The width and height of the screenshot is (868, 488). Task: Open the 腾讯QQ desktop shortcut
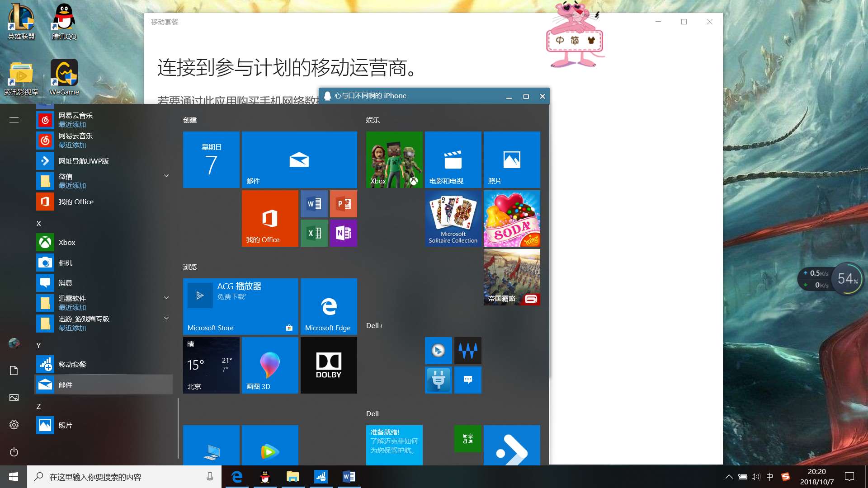pyautogui.click(x=64, y=21)
